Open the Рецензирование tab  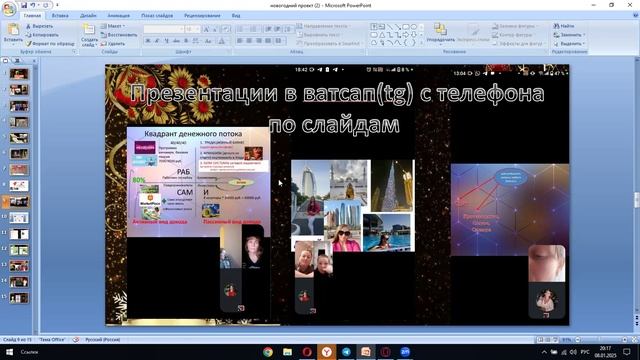[x=202, y=16]
